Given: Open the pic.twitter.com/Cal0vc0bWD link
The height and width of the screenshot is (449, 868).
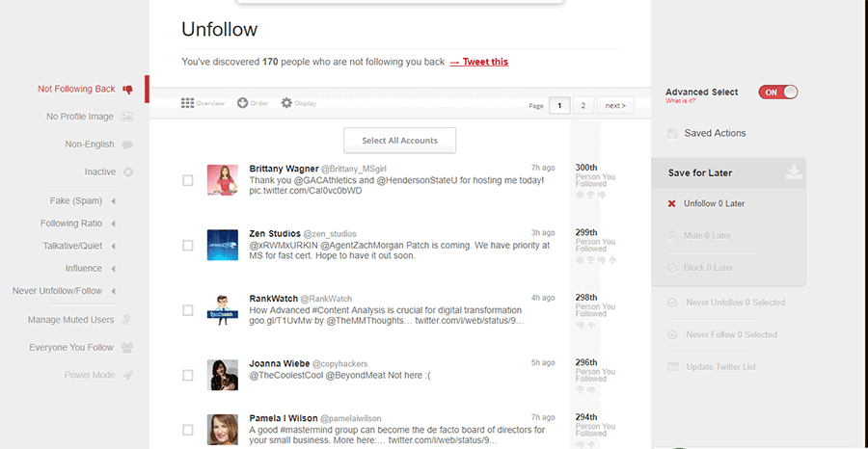Looking at the screenshot, I should pos(306,191).
